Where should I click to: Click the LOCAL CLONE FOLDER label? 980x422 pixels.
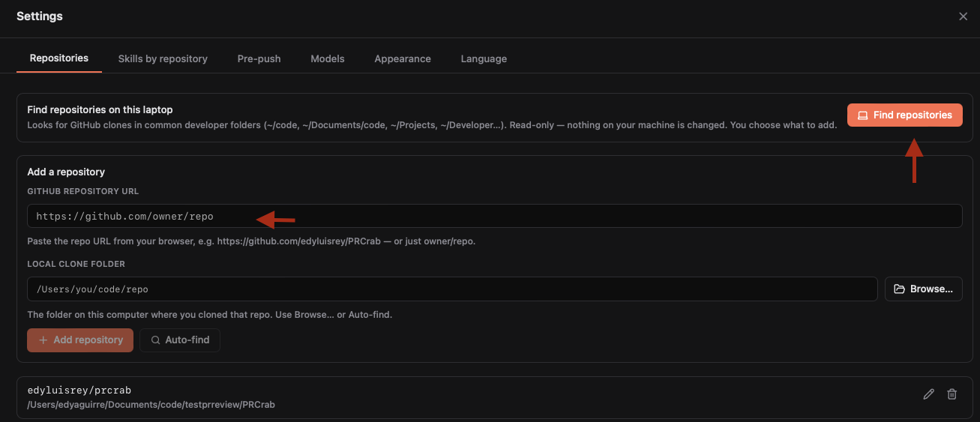coord(76,264)
